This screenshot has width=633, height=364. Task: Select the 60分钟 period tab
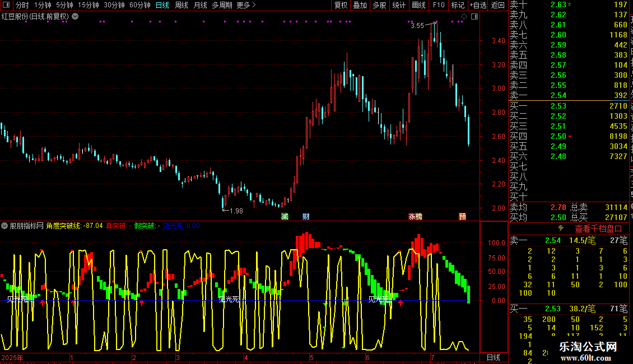pyautogui.click(x=140, y=5)
